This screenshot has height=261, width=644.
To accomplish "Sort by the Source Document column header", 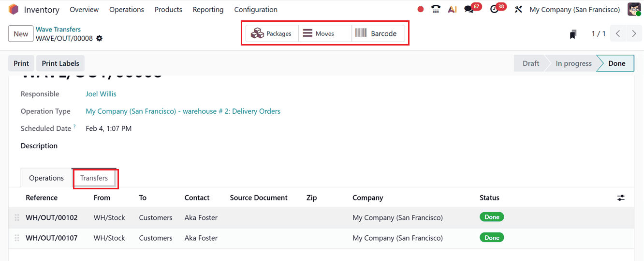I will (259, 198).
